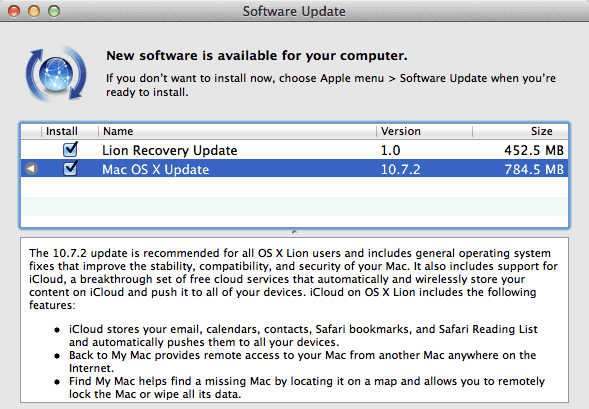Click the split-pane resize handle below the update list
Screen dimensions: 589x409
(x=294, y=232)
